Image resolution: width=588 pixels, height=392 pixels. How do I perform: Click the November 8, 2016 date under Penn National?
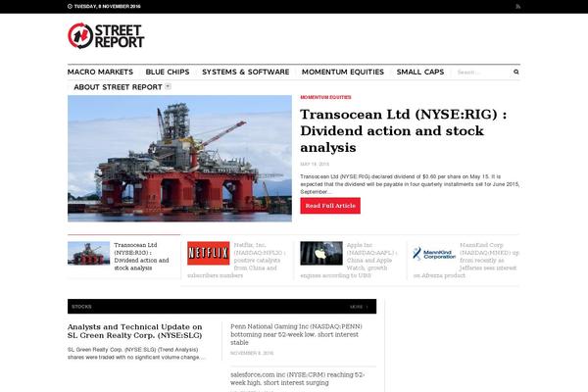pos(252,353)
